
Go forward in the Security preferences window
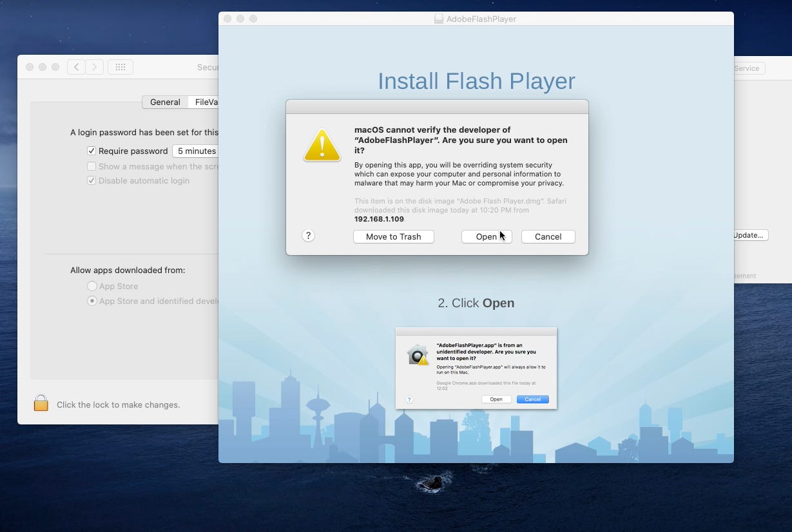(94, 67)
